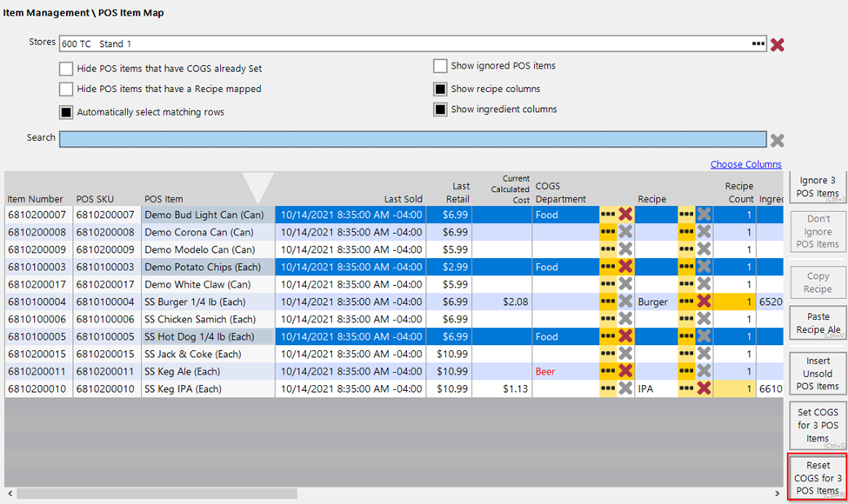The width and height of the screenshot is (848, 504).
Task: Open Recipe picker for SS Chicken Samich
Action: point(686,319)
